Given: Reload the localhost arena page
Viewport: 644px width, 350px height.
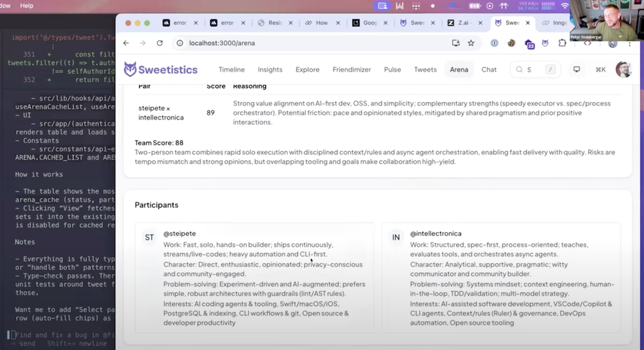Looking at the screenshot, I should 159,43.
